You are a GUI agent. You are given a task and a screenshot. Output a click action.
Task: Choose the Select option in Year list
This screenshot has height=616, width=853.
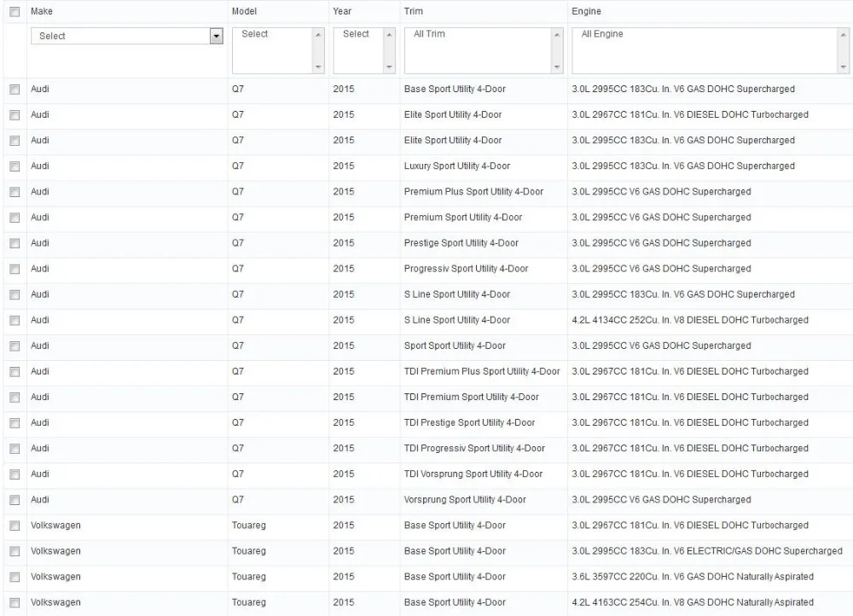[356, 34]
